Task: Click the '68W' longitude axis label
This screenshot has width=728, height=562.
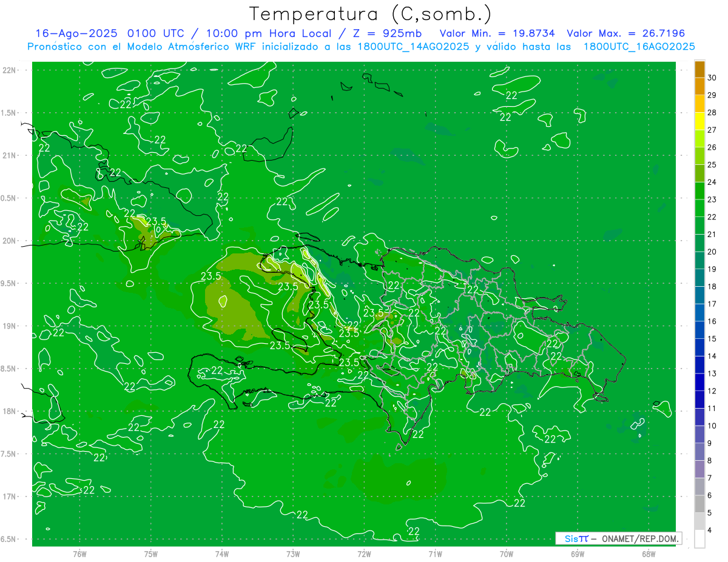Action: (x=649, y=554)
